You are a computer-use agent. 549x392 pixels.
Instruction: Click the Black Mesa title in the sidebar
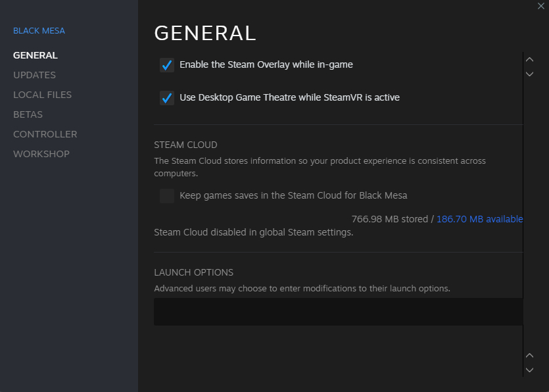(39, 31)
